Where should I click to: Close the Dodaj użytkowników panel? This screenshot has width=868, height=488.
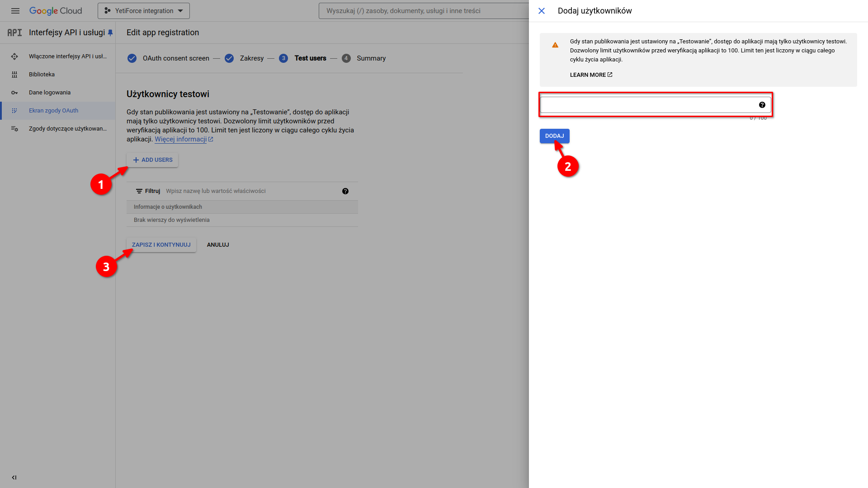click(x=542, y=11)
